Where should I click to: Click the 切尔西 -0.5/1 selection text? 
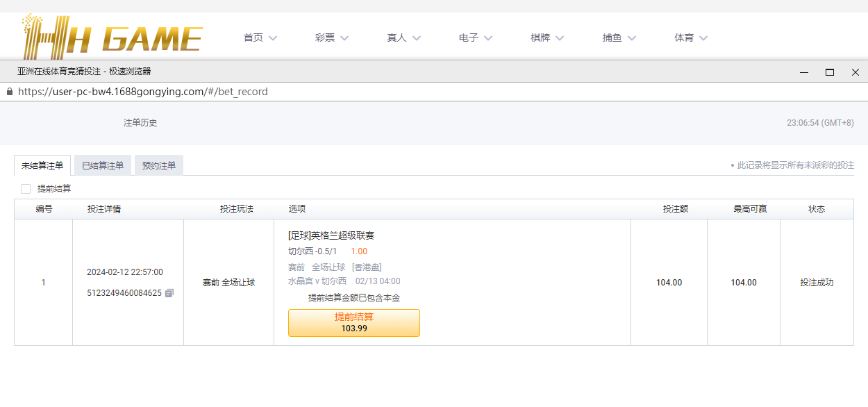click(312, 251)
